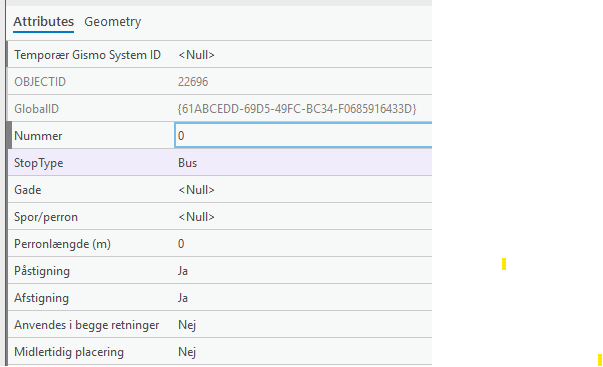Select the Spor/perron field label

click(46, 217)
